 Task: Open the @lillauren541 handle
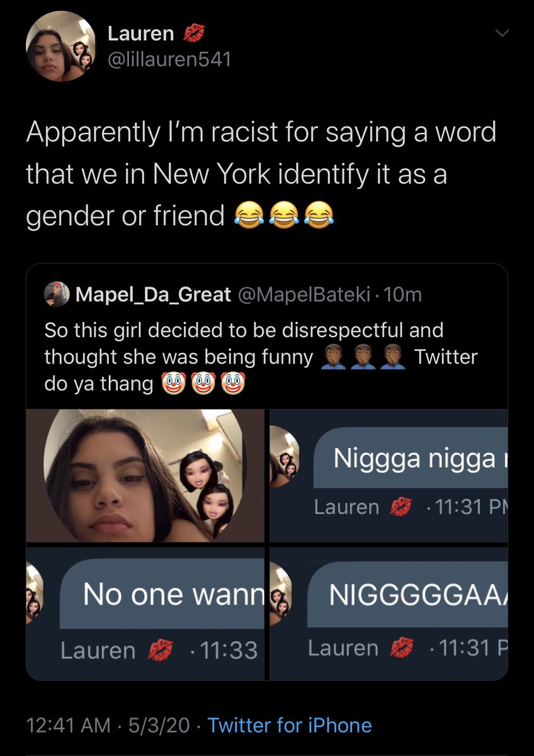click(x=169, y=60)
